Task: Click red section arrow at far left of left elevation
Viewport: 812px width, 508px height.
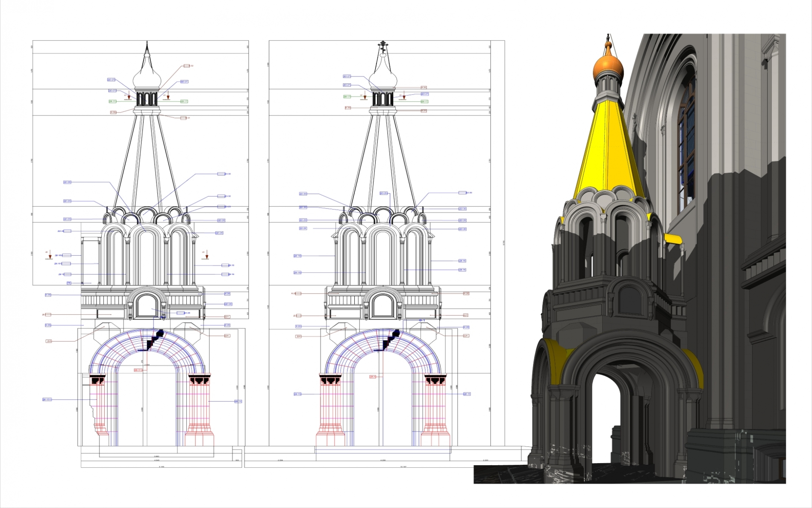Action: (x=50, y=254)
